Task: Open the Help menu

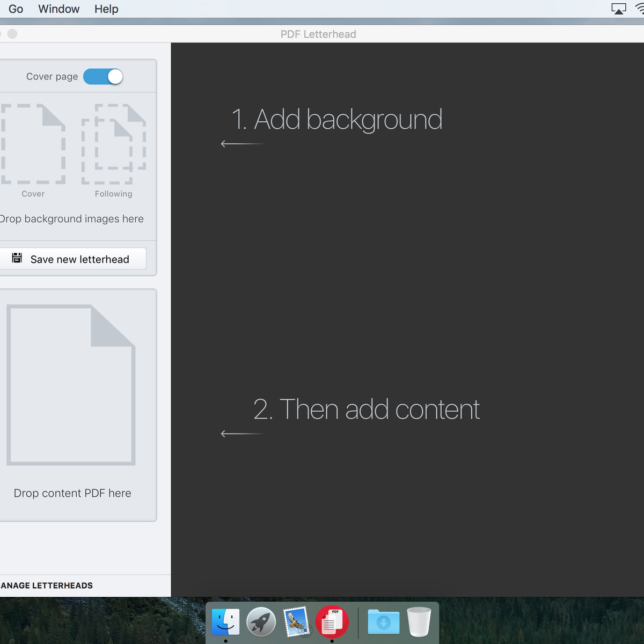Action: pyautogui.click(x=106, y=9)
